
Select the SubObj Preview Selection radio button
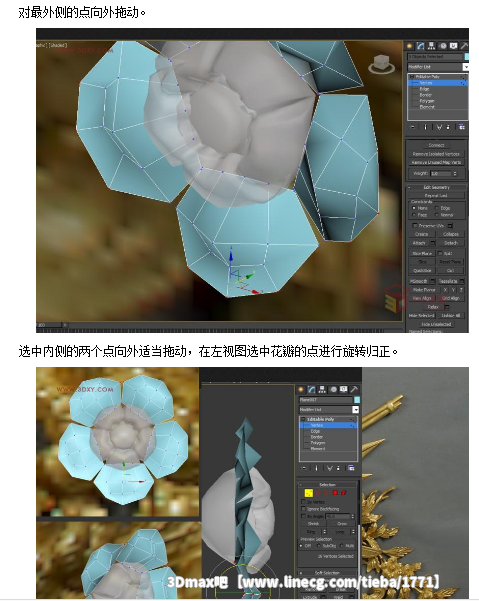point(318,546)
